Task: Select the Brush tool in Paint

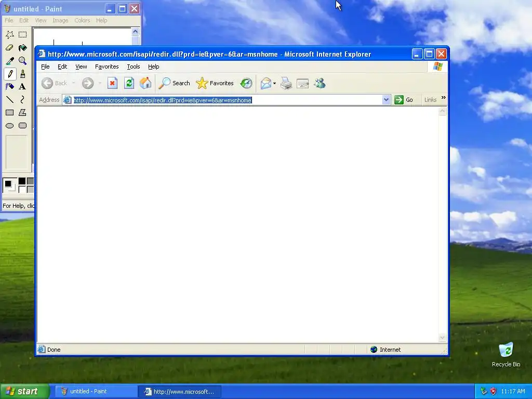Action: 22,74
